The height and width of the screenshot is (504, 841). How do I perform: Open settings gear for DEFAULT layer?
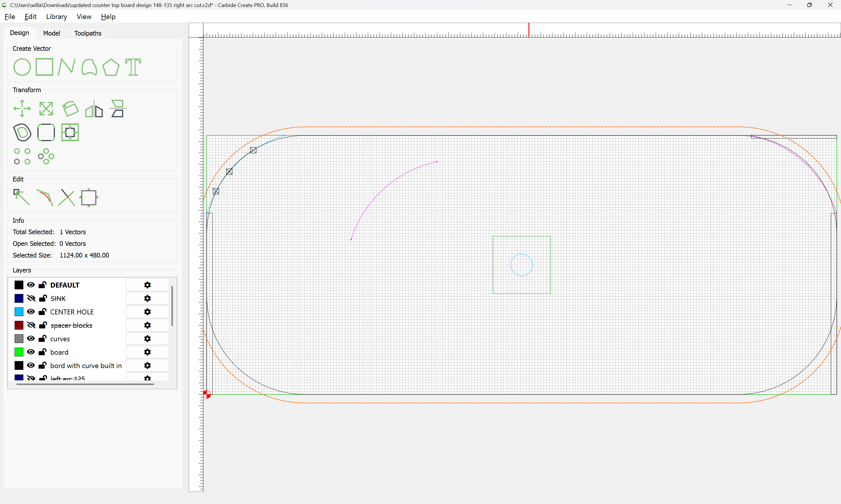click(147, 285)
